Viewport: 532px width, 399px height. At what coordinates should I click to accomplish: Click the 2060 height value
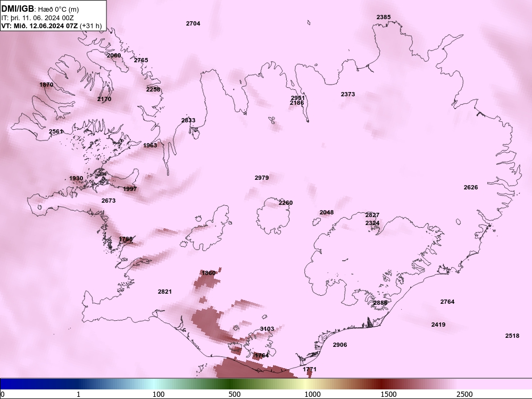pyautogui.click(x=114, y=55)
